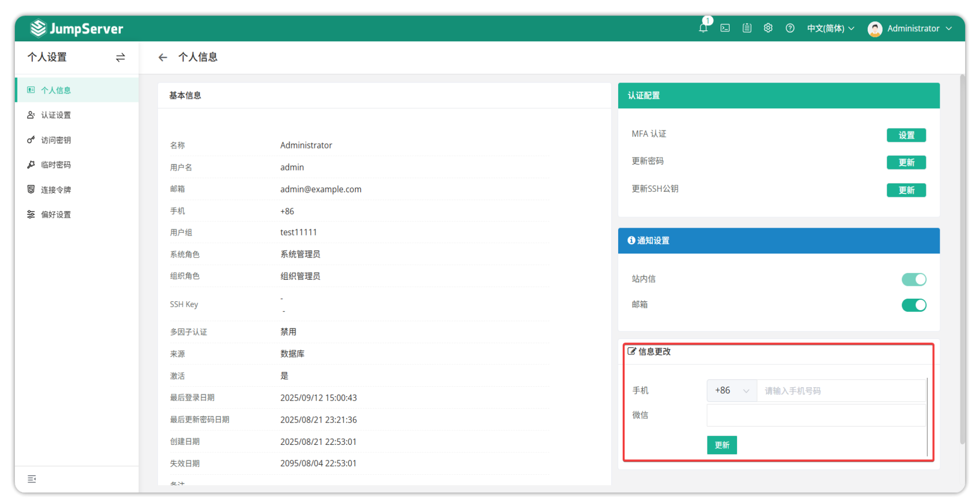Viewport: 980px width, 503px height.
Task: Open the notifications bell icon
Action: pos(703,28)
